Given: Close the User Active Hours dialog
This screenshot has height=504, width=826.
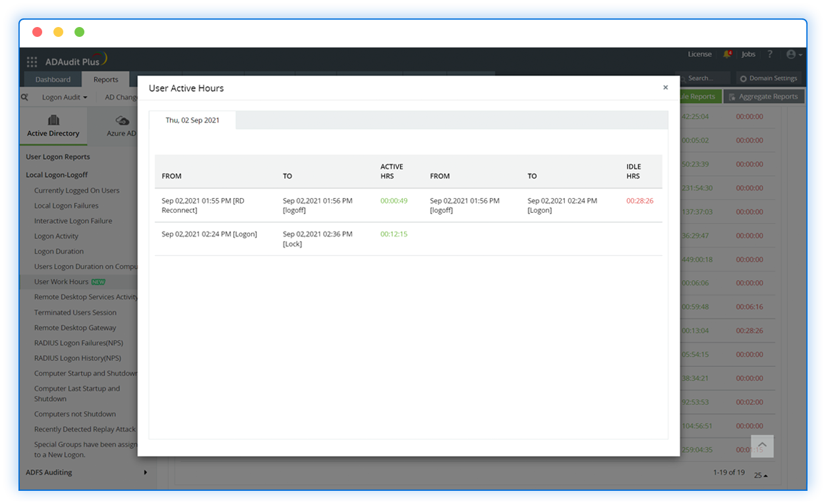Looking at the screenshot, I should [x=665, y=88].
